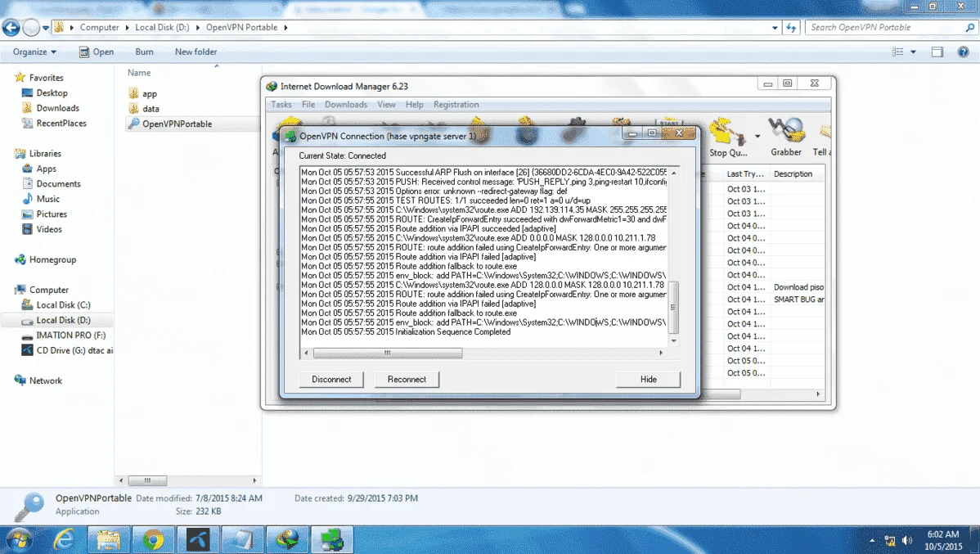This screenshot has height=554, width=980.
Task: Open the Downloads menu in Internet Download Manager
Action: point(346,105)
